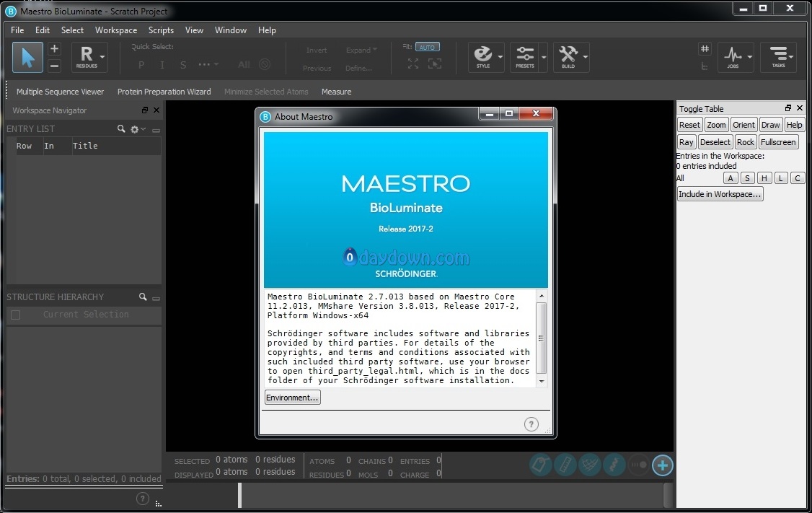Image resolution: width=812 pixels, height=513 pixels.
Task: Search the Structure Hierarchy with magnifier
Action: [142, 297]
